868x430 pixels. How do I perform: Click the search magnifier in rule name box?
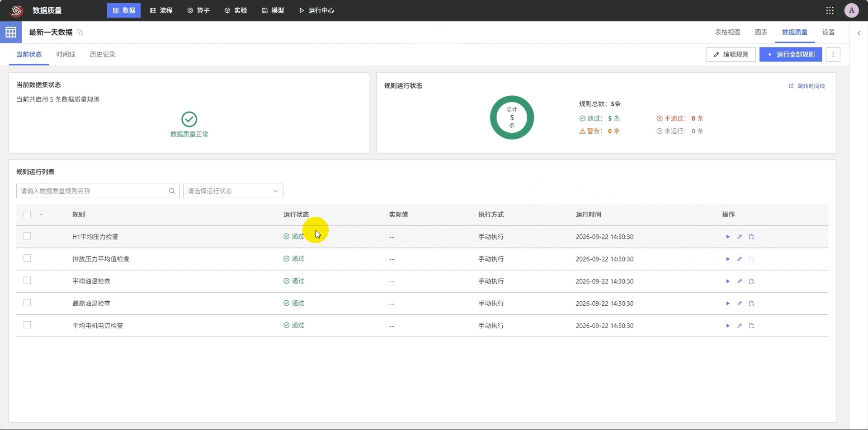pyautogui.click(x=172, y=191)
